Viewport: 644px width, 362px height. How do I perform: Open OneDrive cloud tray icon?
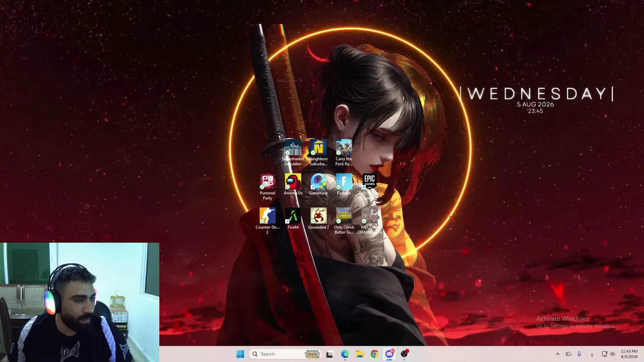[x=569, y=354]
